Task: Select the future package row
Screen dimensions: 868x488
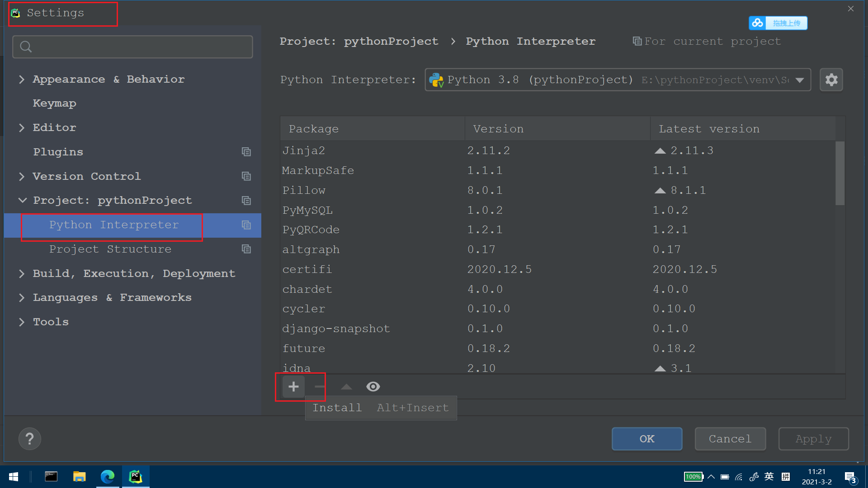Action: pos(558,349)
